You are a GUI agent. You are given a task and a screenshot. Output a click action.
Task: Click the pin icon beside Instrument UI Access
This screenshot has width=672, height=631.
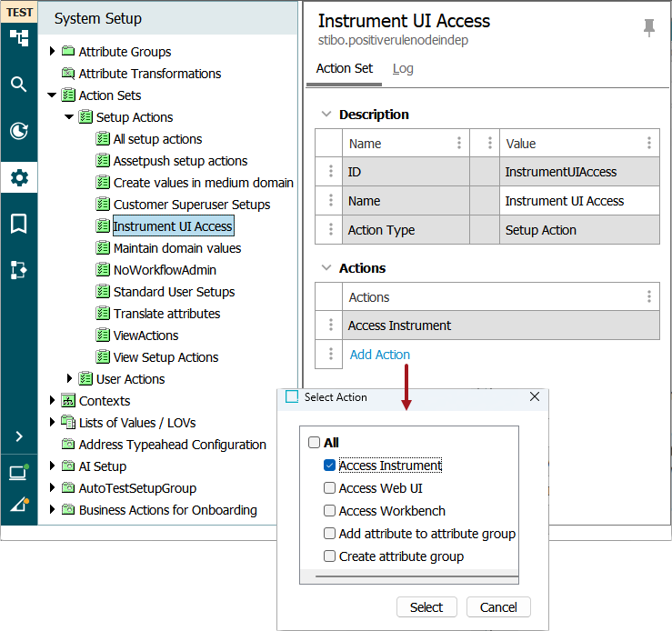[648, 28]
